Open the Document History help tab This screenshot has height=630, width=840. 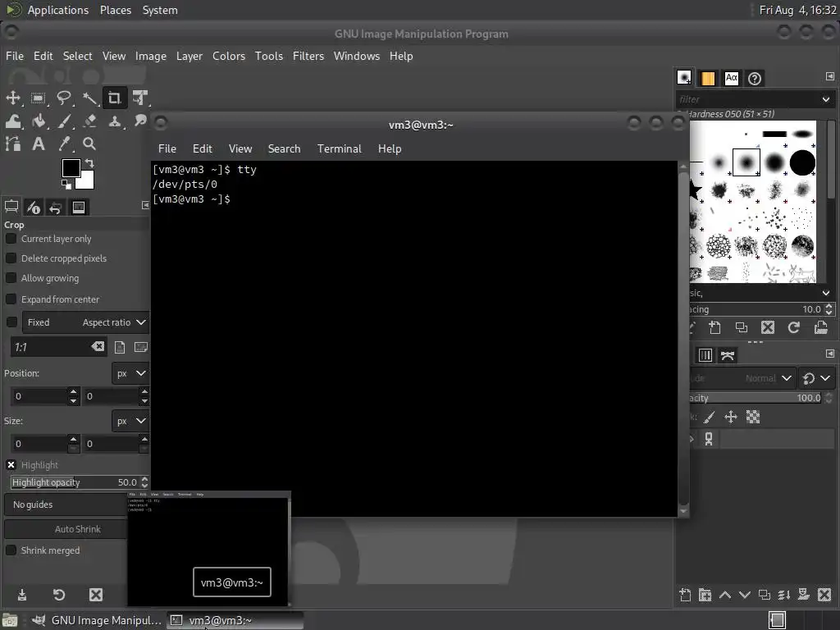755,79
